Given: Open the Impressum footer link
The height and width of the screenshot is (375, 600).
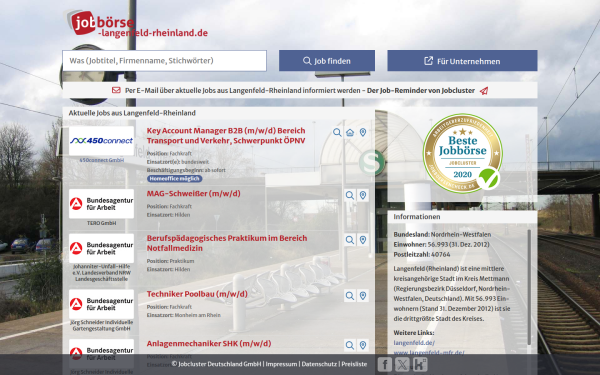Looking at the screenshot, I should (x=281, y=364).
